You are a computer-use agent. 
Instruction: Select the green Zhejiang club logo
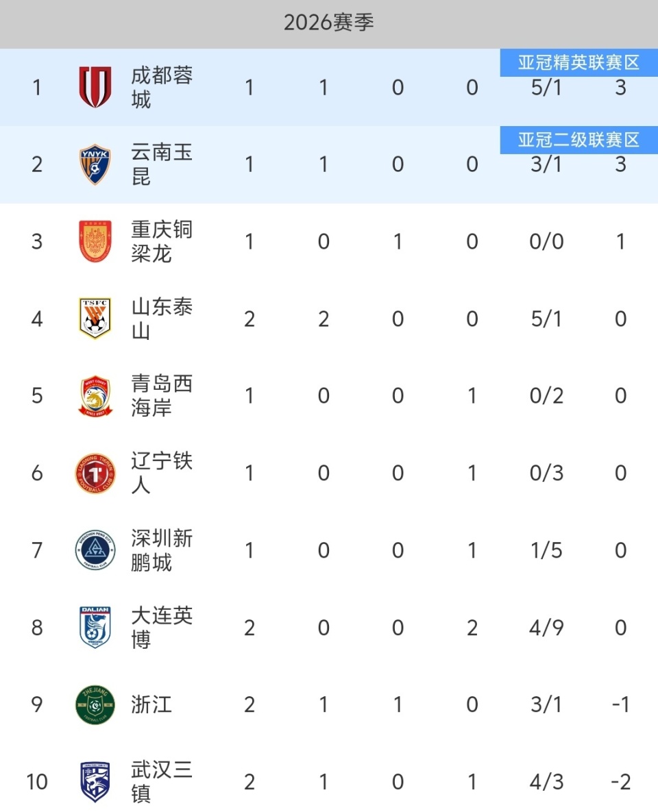click(x=95, y=704)
